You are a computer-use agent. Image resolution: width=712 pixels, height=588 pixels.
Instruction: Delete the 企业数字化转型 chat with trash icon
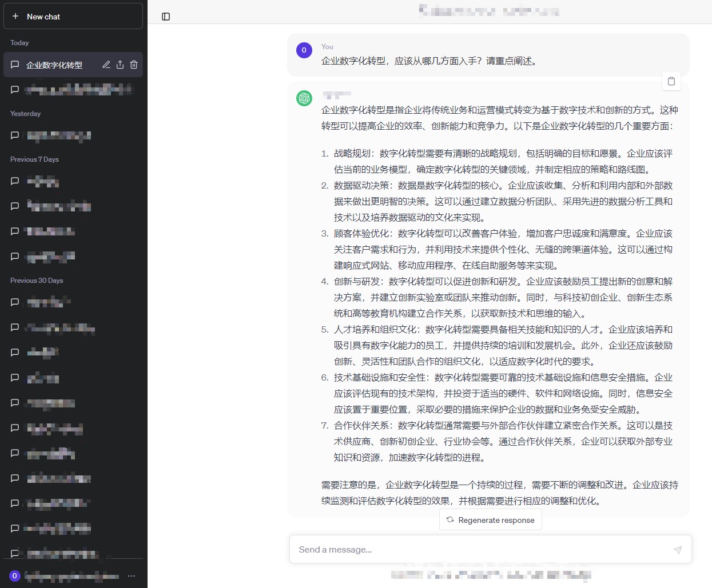tap(134, 65)
